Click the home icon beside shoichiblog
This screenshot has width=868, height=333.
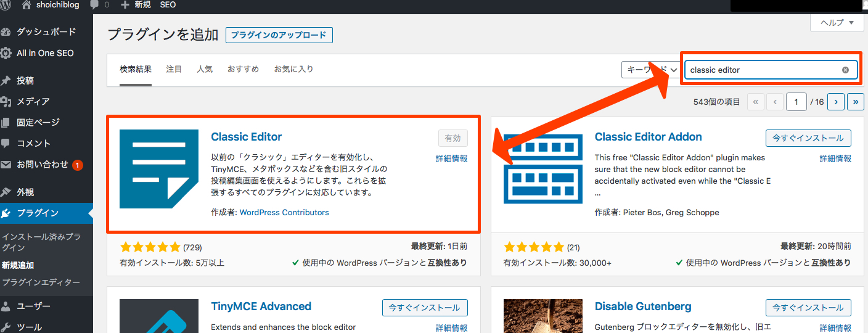point(26,5)
